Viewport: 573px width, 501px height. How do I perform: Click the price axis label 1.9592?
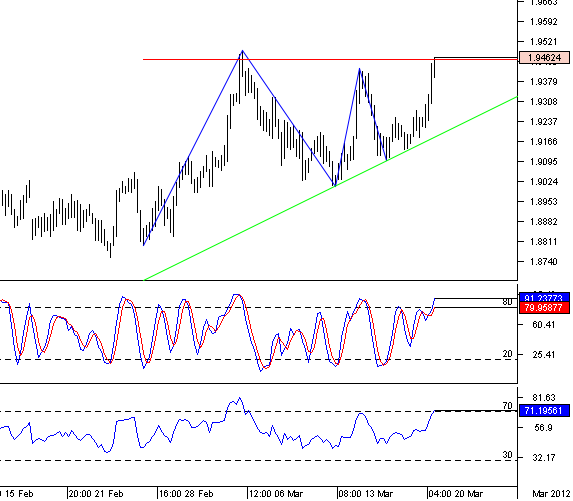544,22
